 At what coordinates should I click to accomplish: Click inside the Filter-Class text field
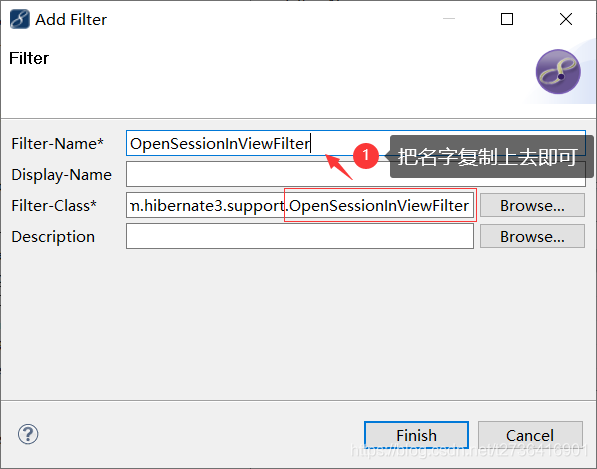point(300,205)
